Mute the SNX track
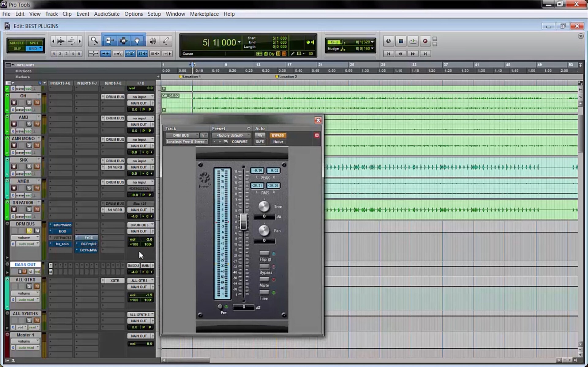Screen dimensions: 588x367 click(37, 167)
